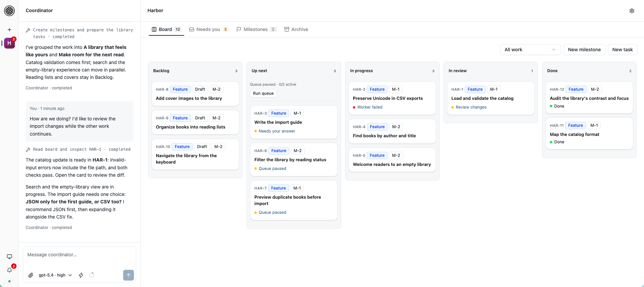The width and height of the screenshot is (644, 287).
Task: Click the New task button
Action: [x=622, y=50]
